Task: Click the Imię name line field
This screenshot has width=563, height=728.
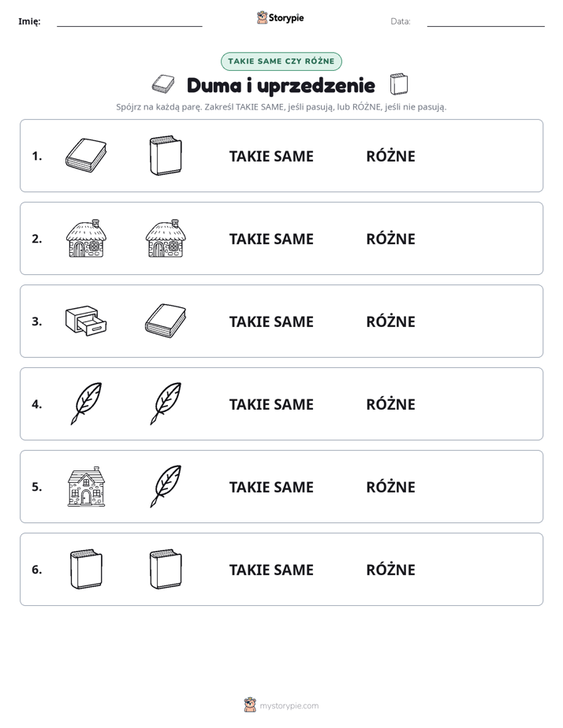Action: [x=129, y=22]
